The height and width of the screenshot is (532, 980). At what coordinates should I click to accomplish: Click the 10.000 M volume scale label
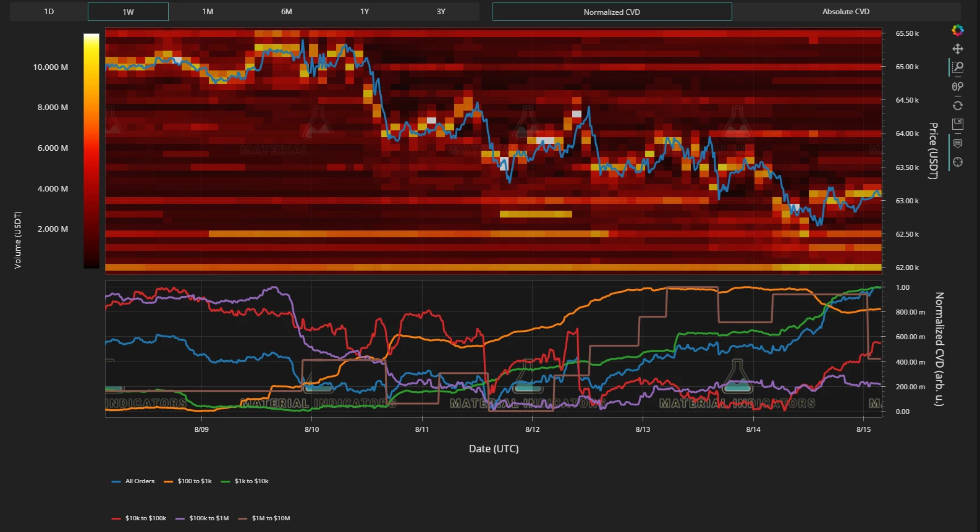click(51, 67)
